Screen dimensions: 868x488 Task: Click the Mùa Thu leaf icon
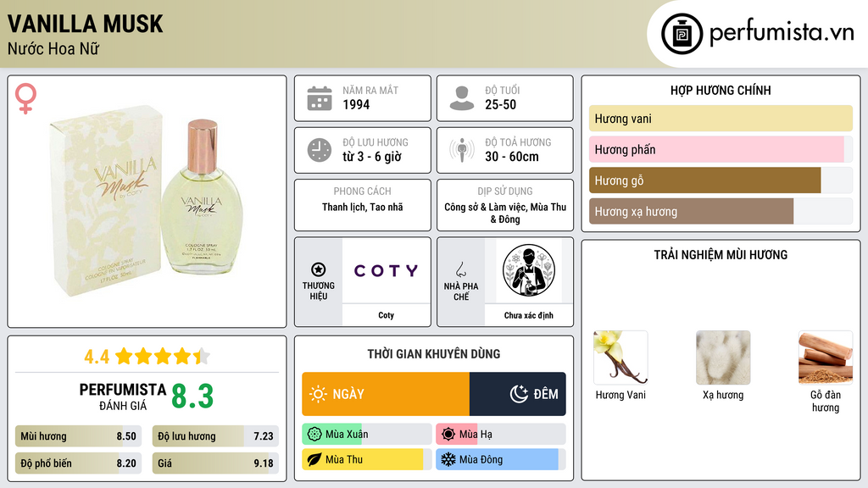click(314, 459)
